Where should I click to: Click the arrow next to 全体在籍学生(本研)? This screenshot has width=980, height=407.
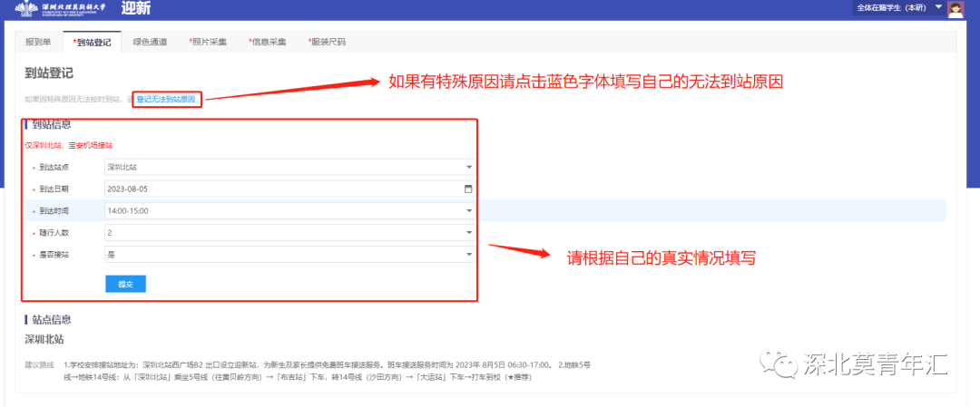(938, 7)
